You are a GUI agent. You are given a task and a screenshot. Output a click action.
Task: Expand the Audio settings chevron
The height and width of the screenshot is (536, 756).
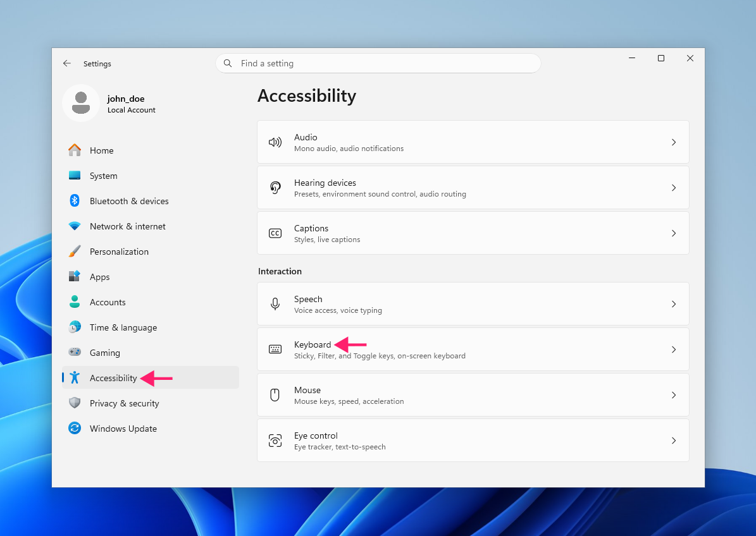pyautogui.click(x=674, y=142)
